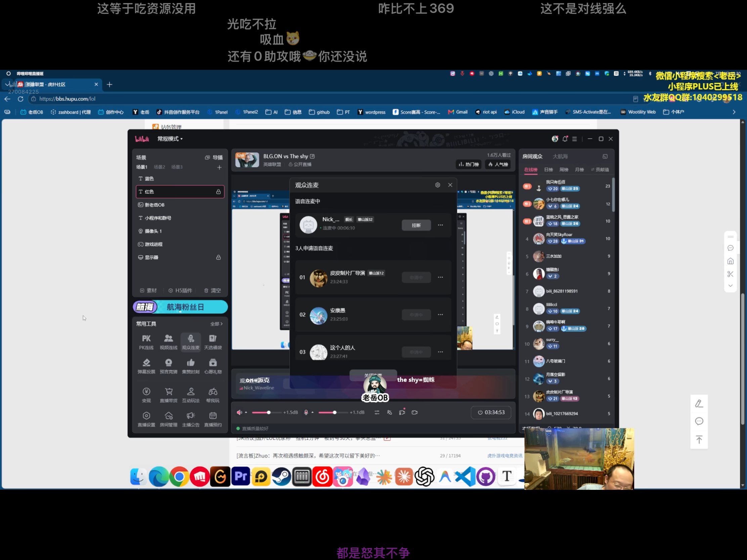Adjust the speaker volume slider (+1.5dB)

[x=266, y=413]
